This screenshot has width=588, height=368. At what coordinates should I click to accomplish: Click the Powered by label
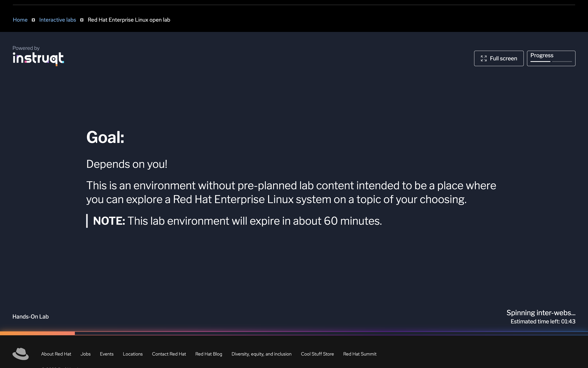(26, 48)
